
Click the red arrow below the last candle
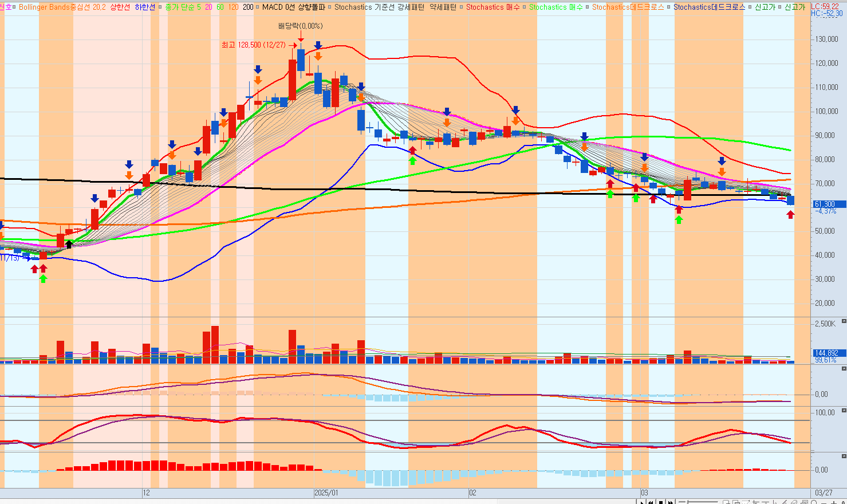point(790,214)
